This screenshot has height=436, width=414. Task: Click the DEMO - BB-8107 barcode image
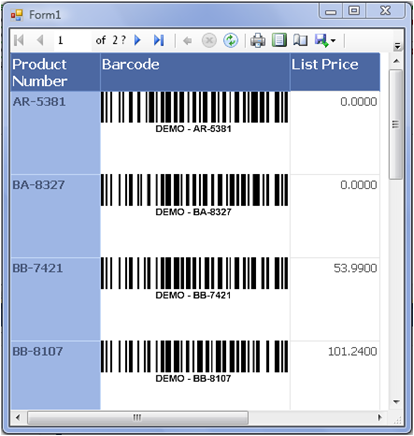click(194, 362)
